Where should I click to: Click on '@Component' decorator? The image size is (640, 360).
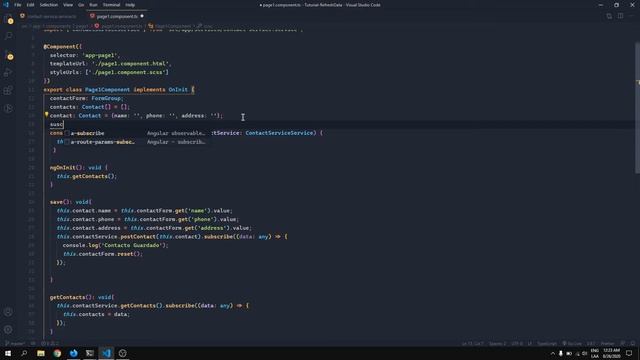pyautogui.click(x=60, y=47)
